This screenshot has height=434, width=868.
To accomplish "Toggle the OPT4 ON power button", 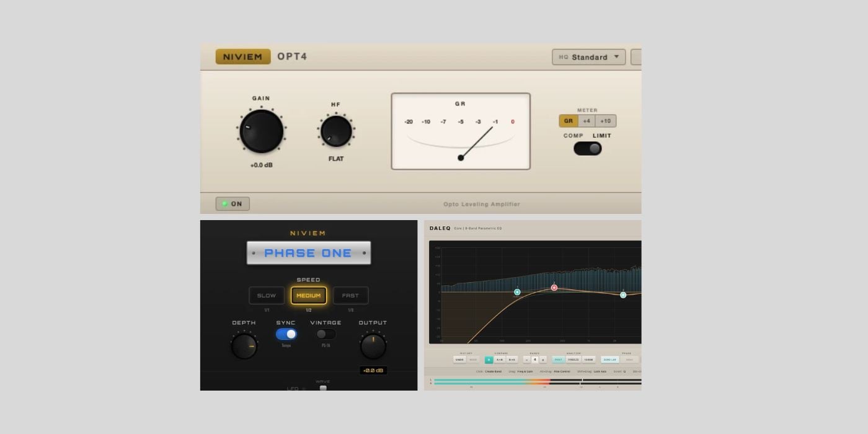I will (x=232, y=204).
